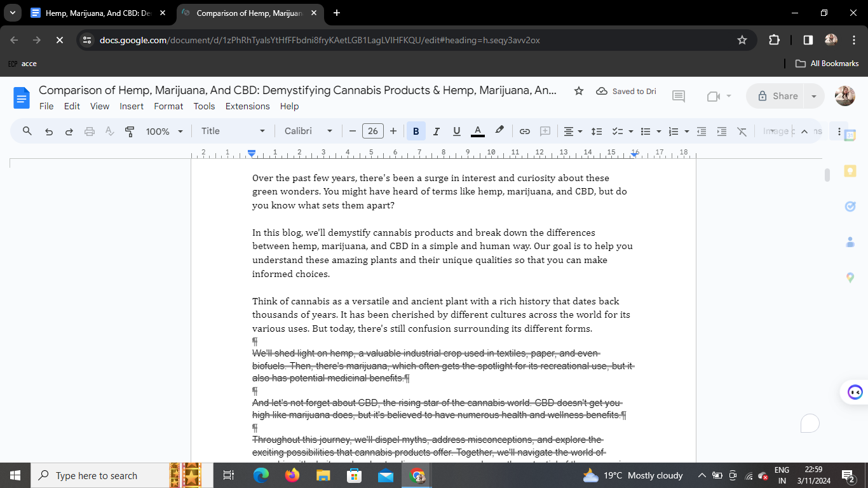
Task: Click the Undo icon in toolbar
Action: [49, 132]
